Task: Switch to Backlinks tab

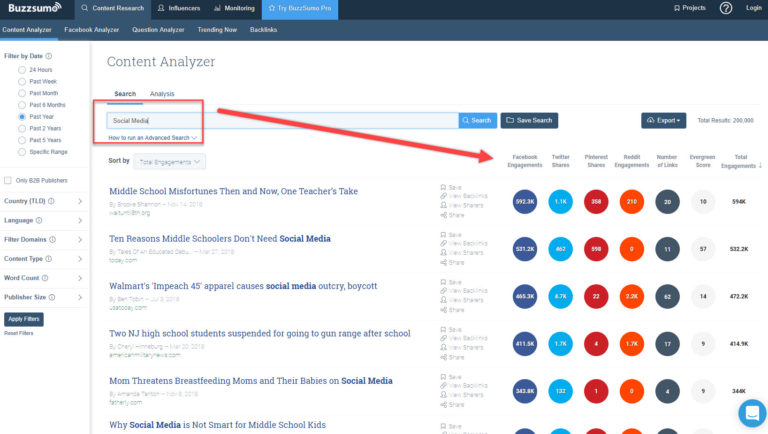Action: tap(264, 30)
